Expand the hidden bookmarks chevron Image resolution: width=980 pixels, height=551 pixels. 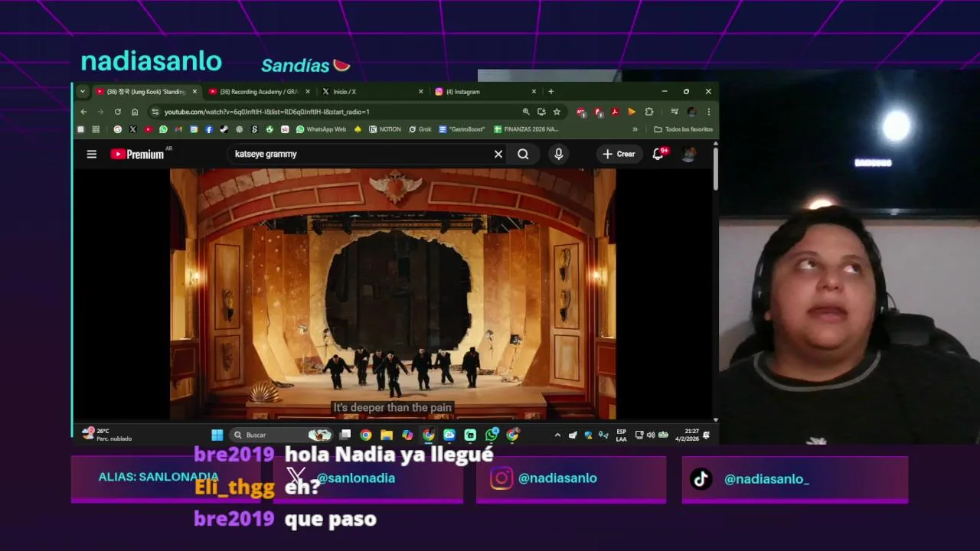point(635,129)
